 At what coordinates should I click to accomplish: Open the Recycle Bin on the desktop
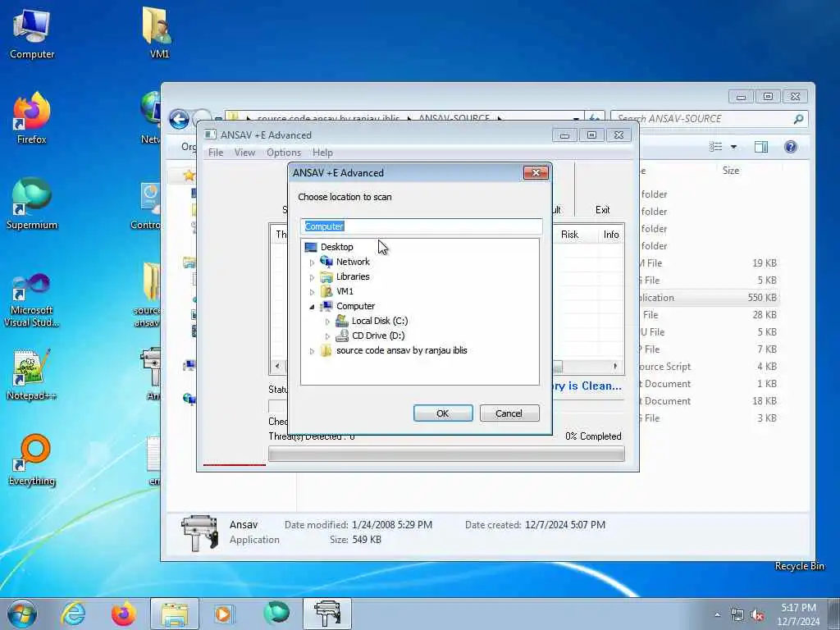pos(799,566)
